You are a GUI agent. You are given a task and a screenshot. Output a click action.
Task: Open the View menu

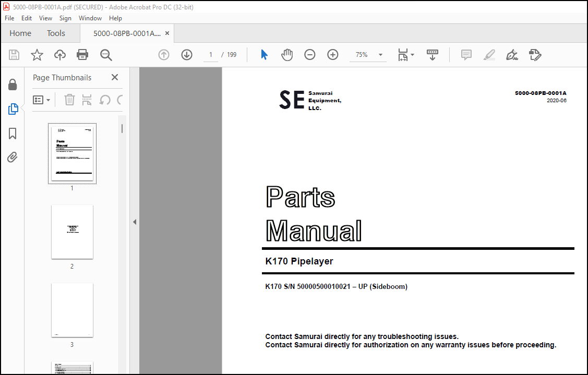pyautogui.click(x=45, y=18)
